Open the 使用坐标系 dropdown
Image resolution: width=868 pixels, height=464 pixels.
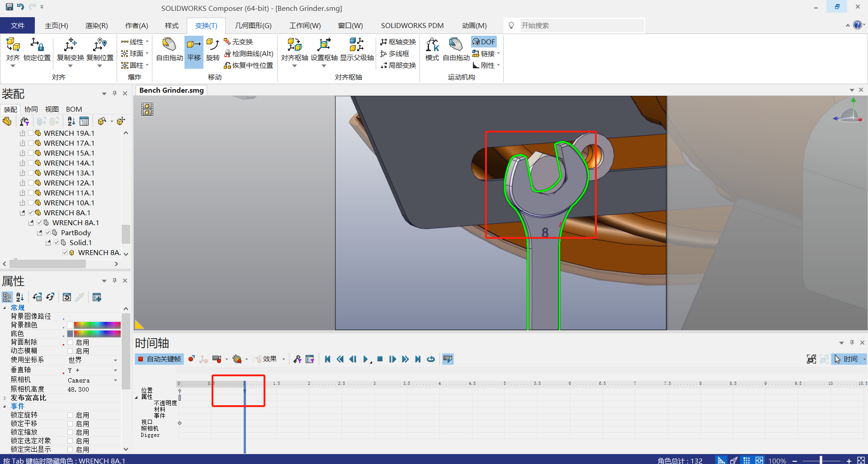pyautogui.click(x=115, y=360)
